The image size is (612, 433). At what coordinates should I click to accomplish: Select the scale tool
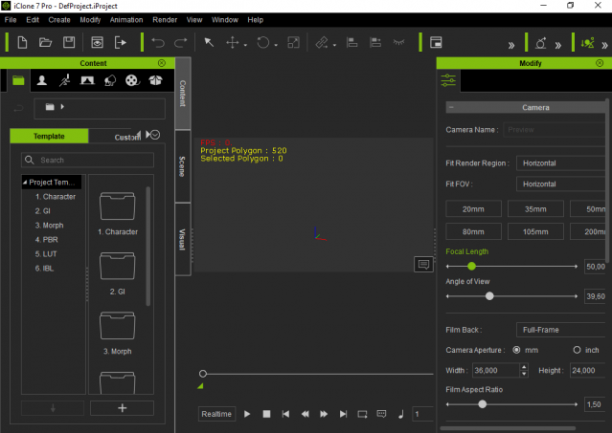click(x=293, y=42)
